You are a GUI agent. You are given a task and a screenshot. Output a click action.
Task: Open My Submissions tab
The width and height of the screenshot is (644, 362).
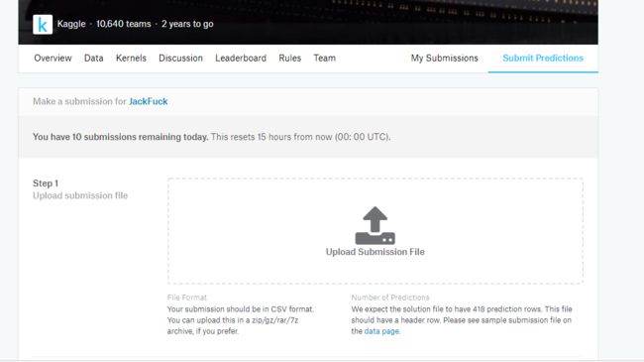click(445, 58)
